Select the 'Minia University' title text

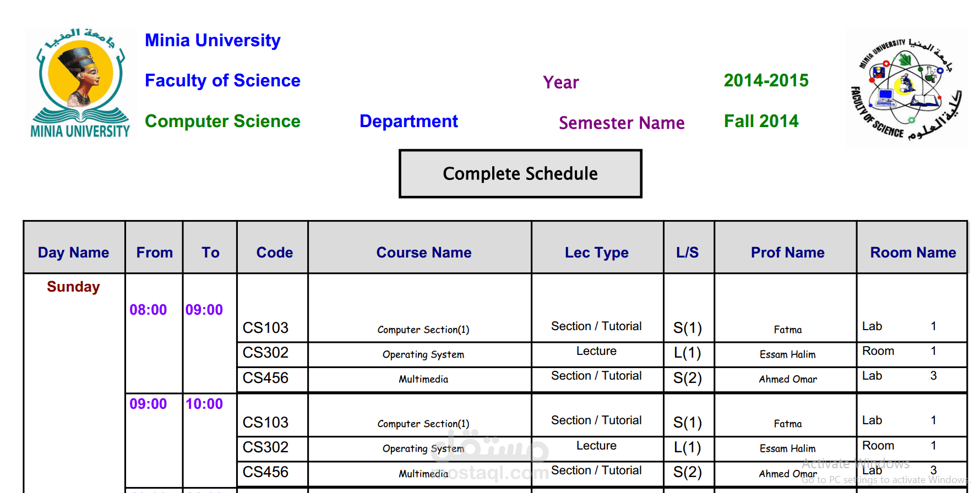click(x=213, y=40)
